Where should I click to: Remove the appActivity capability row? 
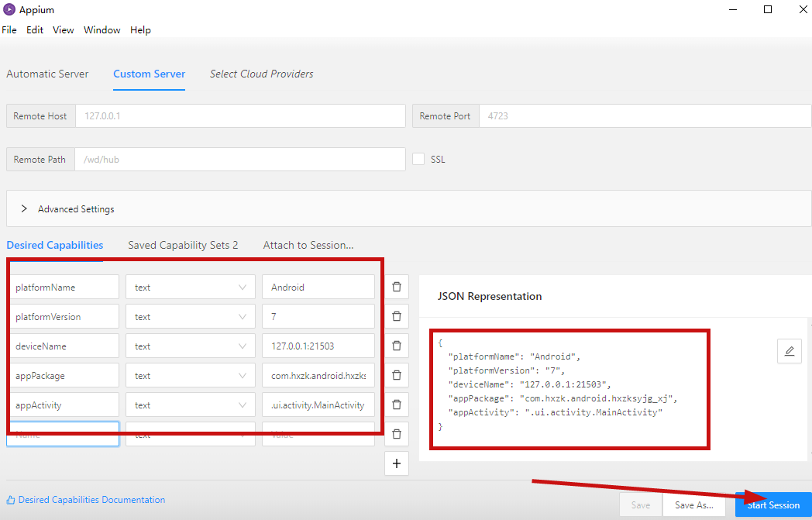pos(397,405)
